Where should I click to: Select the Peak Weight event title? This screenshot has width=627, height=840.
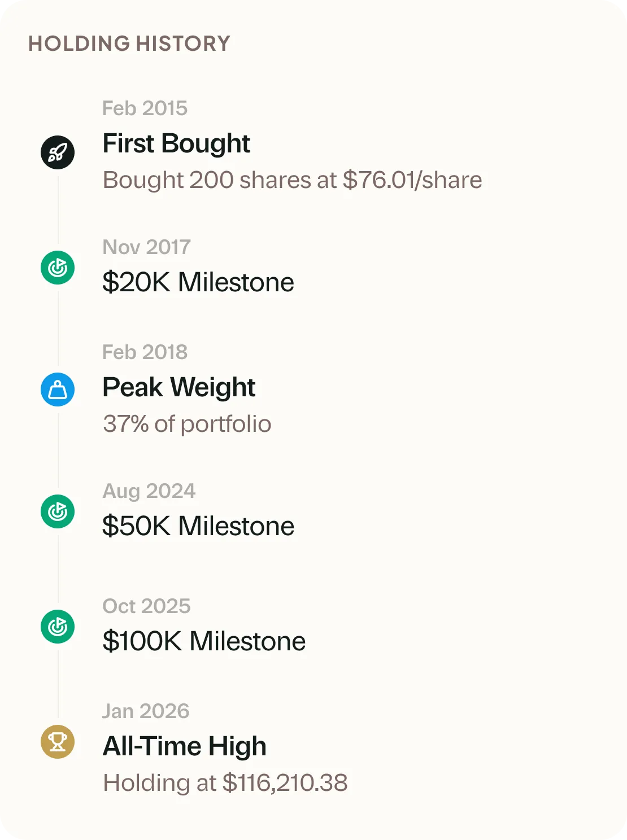[179, 387]
